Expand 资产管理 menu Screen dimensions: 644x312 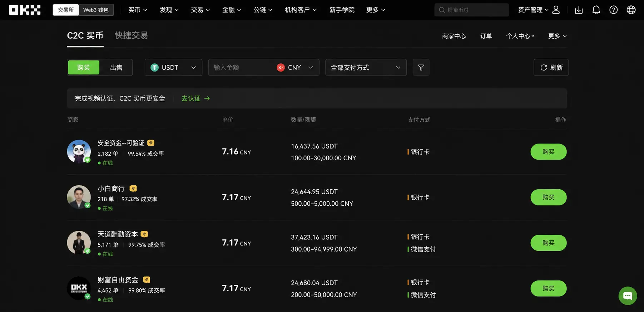(533, 10)
